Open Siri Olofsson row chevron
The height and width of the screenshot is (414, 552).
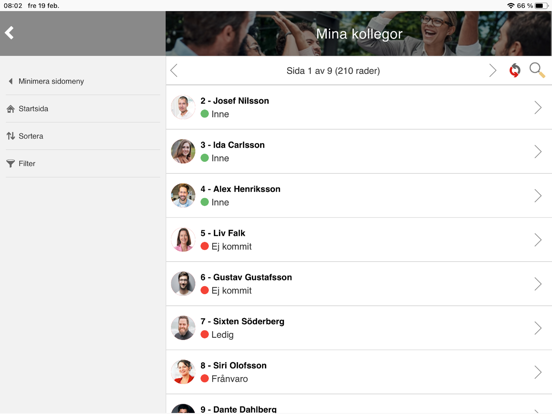click(538, 372)
